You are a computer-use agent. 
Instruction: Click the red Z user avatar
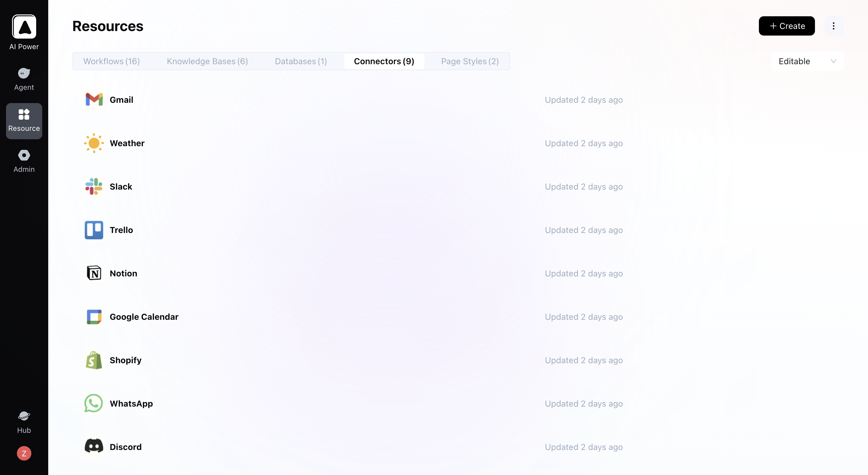24,453
